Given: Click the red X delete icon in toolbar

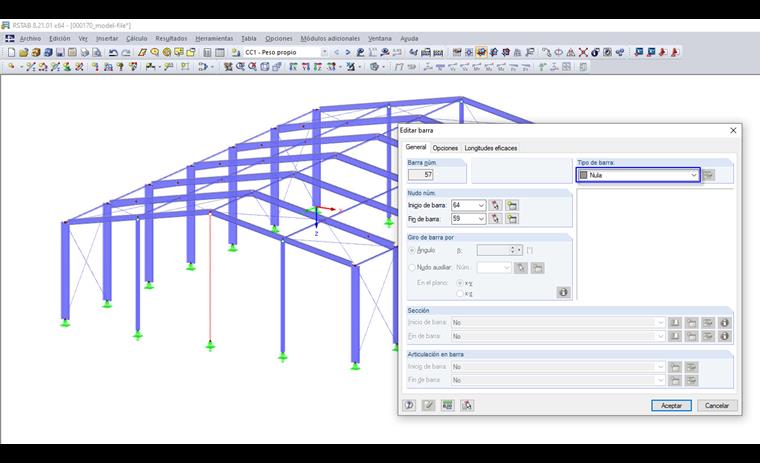Looking at the screenshot, I should pyautogui.click(x=583, y=52).
